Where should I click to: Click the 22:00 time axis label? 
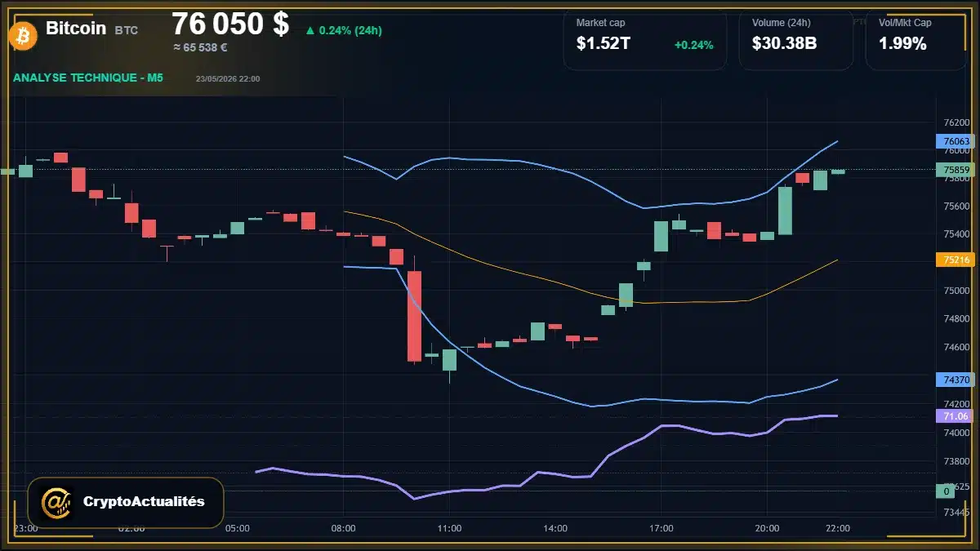coord(838,528)
